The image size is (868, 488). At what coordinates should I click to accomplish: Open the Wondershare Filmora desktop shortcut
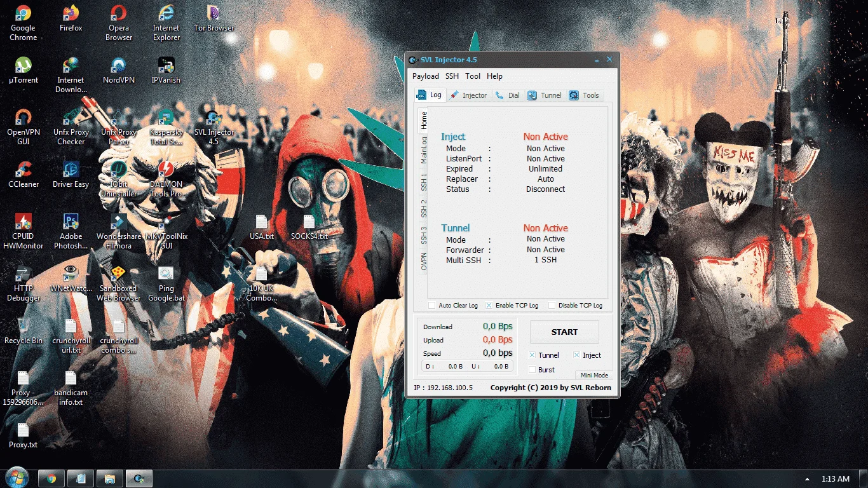(x=119, y=231)
